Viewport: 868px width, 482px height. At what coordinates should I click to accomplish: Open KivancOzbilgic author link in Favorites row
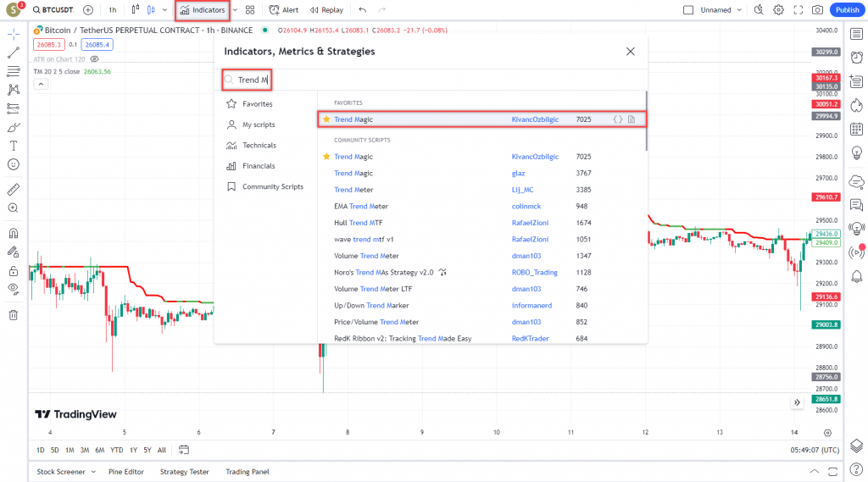click(535, 119)
